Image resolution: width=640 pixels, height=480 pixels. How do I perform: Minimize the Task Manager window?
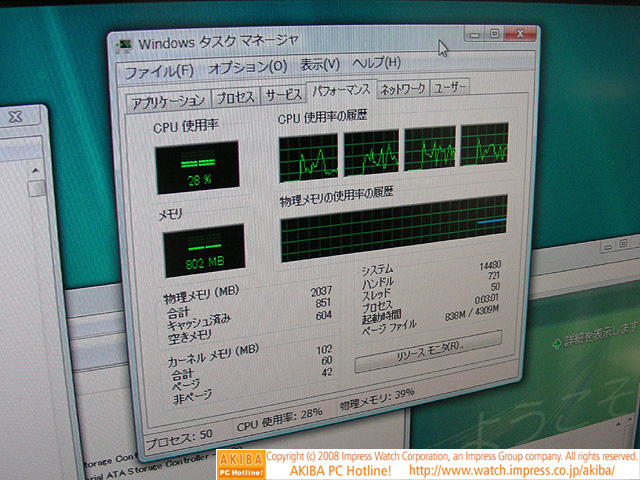pos(472,35)
